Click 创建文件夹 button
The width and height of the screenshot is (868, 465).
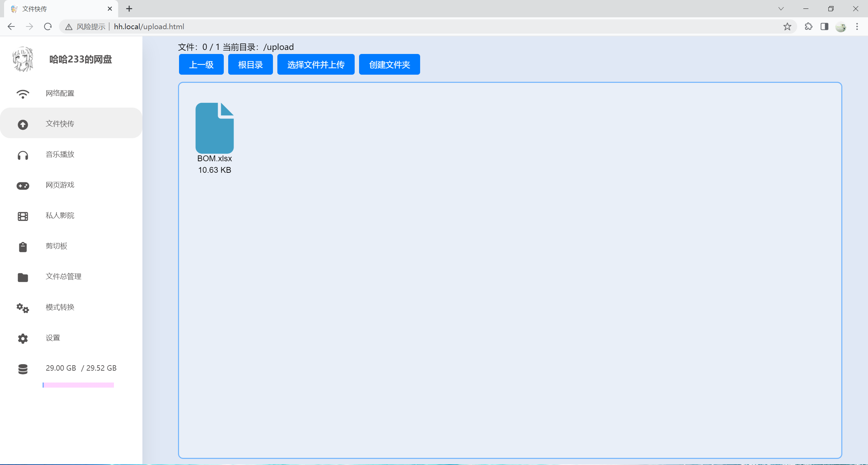(x=389, y=64)
